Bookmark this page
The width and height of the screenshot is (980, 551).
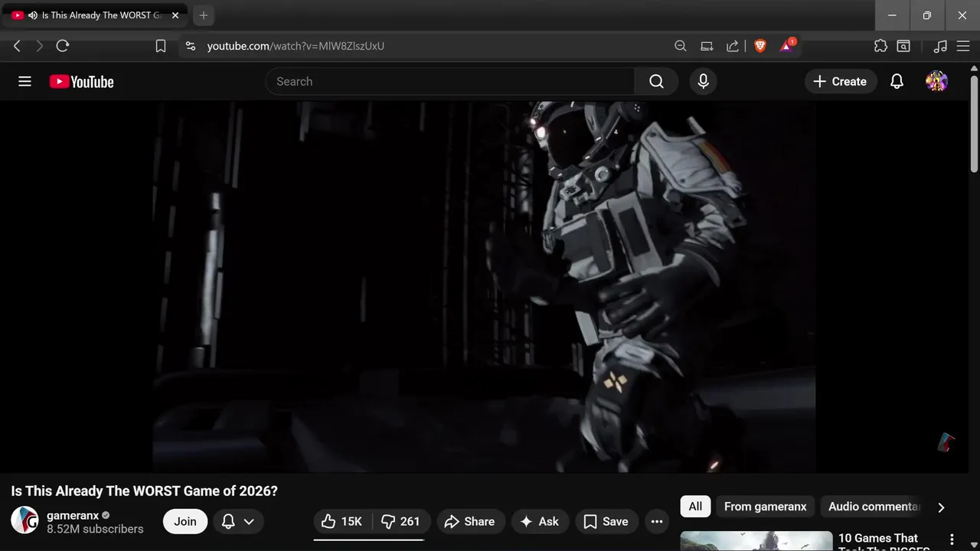pos(161,46)
